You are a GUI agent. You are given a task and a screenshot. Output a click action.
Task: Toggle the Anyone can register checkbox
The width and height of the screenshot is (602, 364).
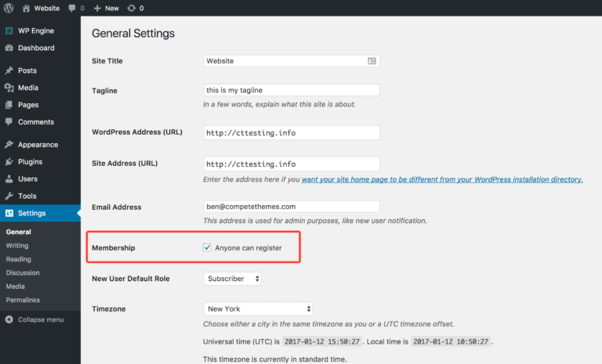point(208,248)
